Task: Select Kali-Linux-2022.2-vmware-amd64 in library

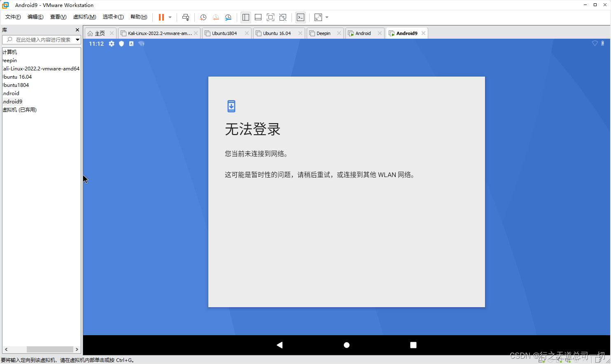Action: [41, 68]
